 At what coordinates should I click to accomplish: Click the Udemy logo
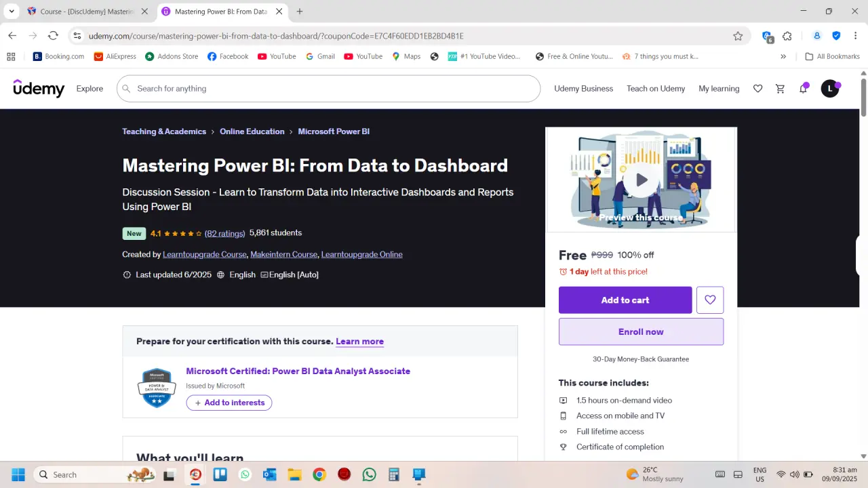pyautogui.click(x=39, y=88)
